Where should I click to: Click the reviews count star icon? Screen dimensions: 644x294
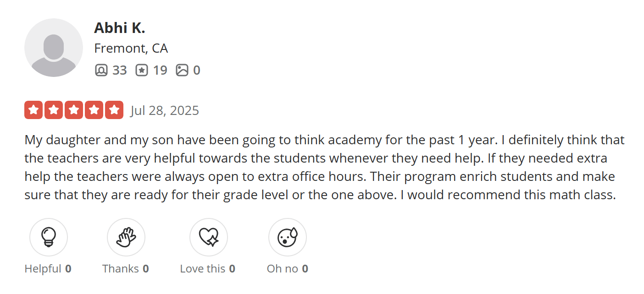coord(142,70)
